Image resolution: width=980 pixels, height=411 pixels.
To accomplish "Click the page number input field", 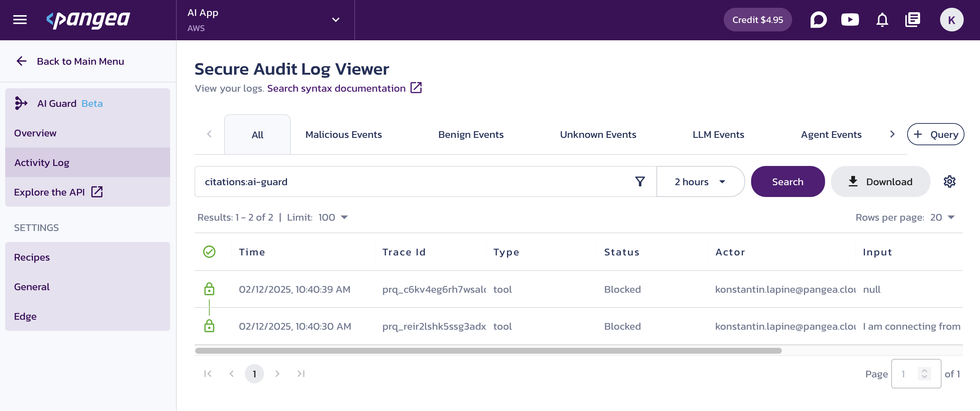I will tap(916, 374).
